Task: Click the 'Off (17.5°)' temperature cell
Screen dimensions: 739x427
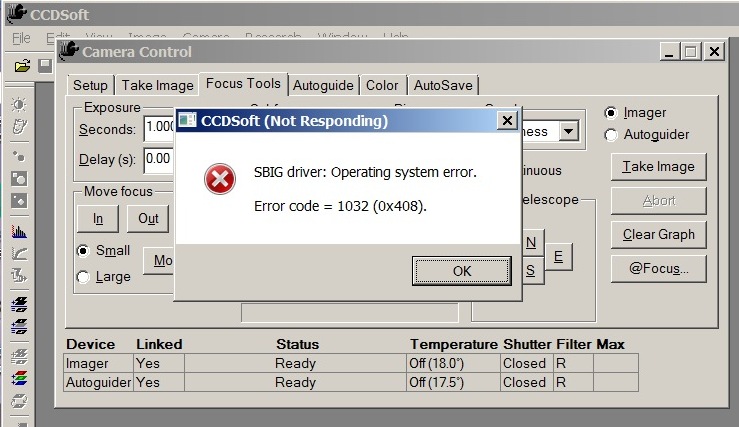Action: pyautogui.click(x=453, y=382)
